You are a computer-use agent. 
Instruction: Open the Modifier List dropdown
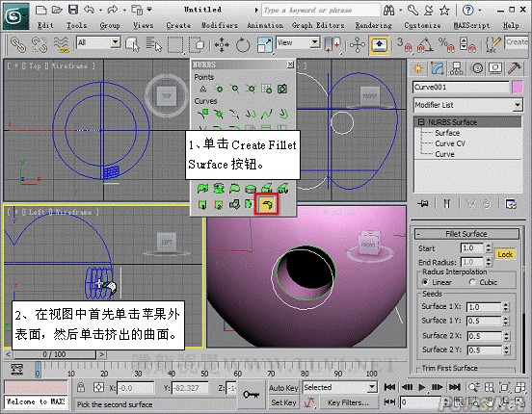pyautogui.click(x=467, y=105)
